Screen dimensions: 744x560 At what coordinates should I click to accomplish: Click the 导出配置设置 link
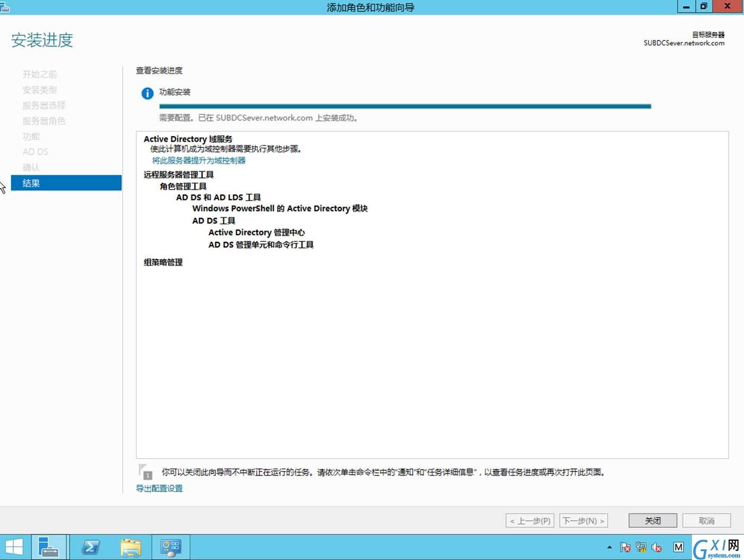click(159, 488)
